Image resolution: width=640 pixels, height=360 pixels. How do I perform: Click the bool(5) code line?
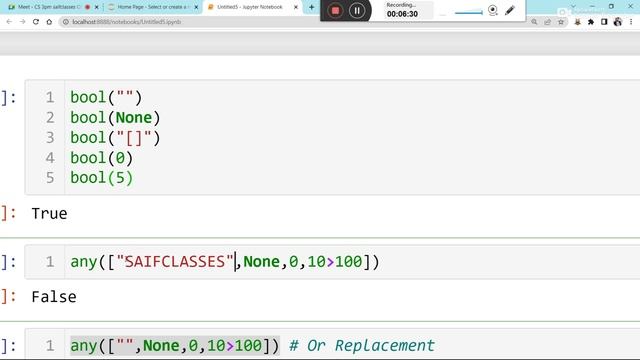[x=102, y=178]
